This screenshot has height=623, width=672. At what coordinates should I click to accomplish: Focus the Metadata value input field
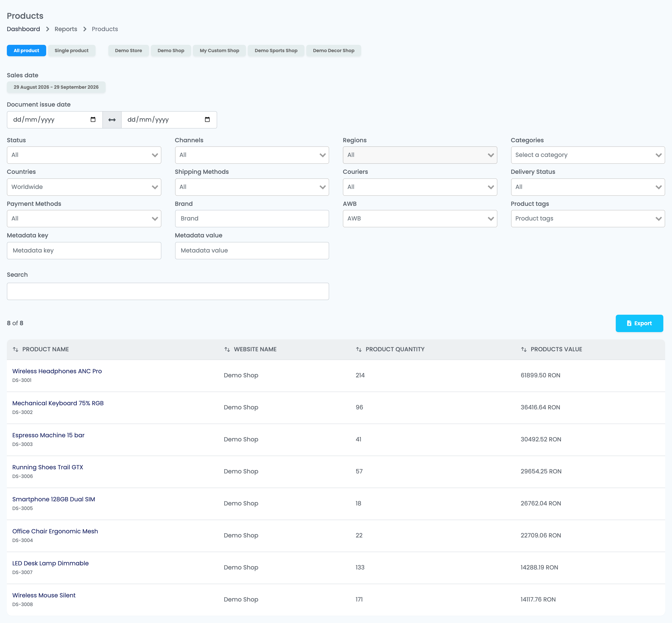252,250
